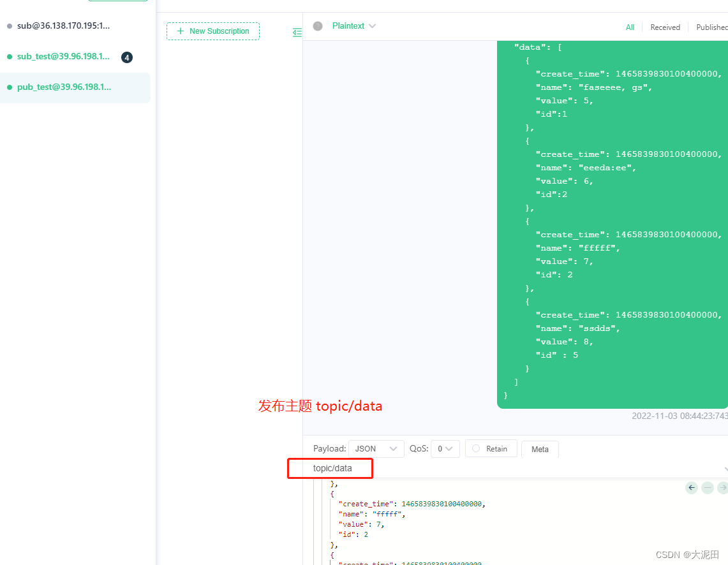Toggle the Retain option
Viewport: 728px width, 565px height.
[491, 448]
